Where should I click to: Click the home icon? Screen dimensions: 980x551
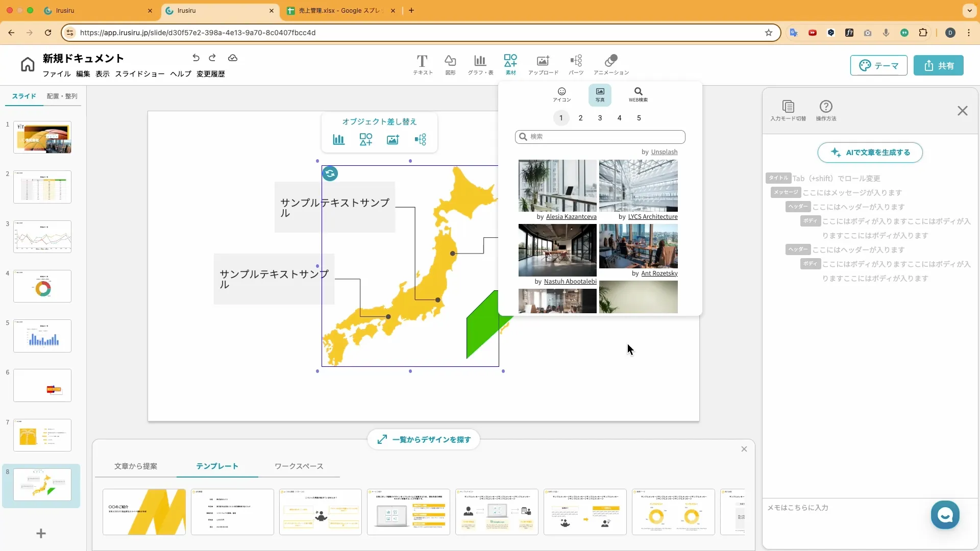(x=28, y=65)
